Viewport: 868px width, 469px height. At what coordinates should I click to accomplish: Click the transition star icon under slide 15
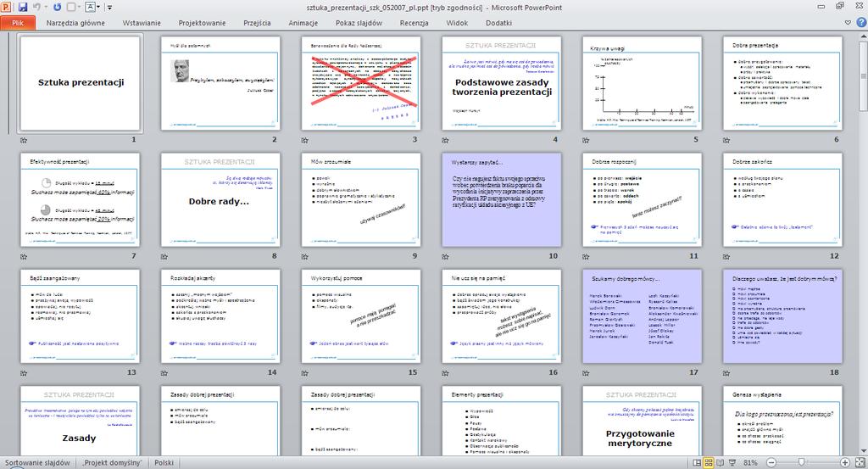click(304, 373)
